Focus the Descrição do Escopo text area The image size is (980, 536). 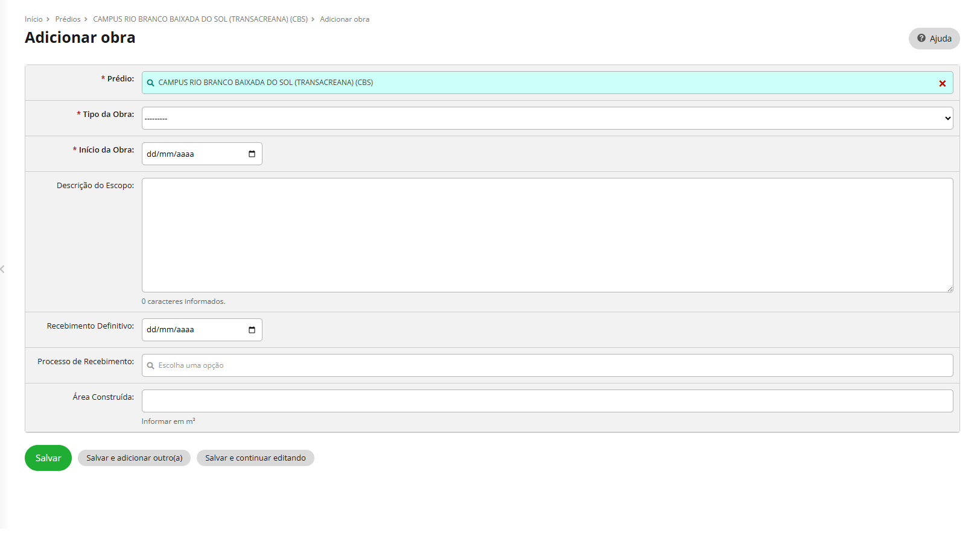pyautogui.click(x=547, y=235)
